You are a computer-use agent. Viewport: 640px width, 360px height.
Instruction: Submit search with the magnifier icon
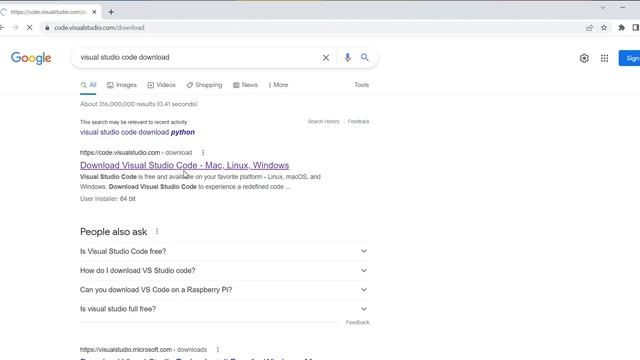364,58
